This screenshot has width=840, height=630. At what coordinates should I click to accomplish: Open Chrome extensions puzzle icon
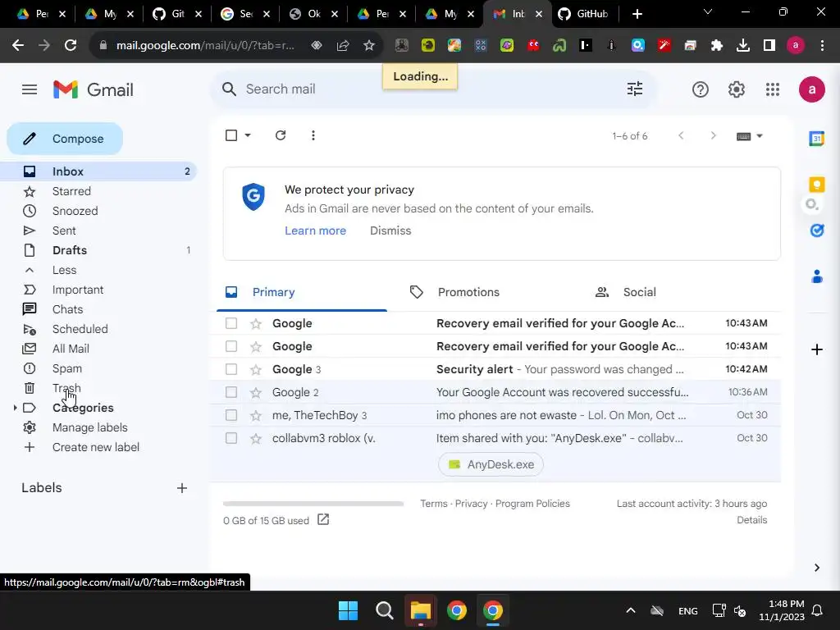coord(716,46)
